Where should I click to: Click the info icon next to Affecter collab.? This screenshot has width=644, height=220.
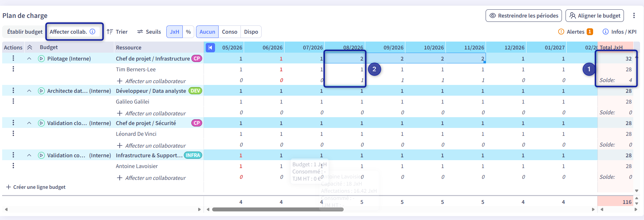pyautogui.click(x=92, y=32)
